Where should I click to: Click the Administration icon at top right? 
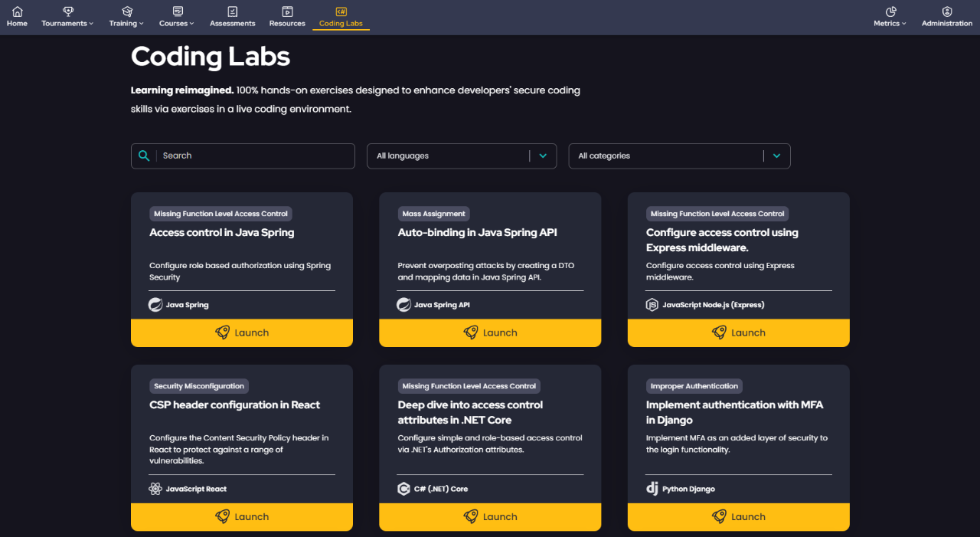(947, 11)
